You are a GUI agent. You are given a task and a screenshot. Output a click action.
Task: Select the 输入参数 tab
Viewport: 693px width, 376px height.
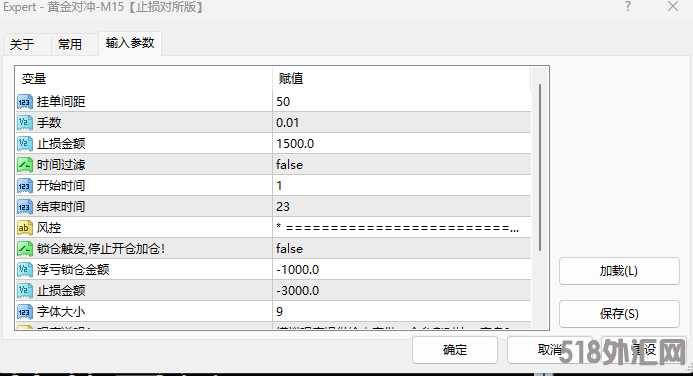pyautogui.click(x=130, y=43)
